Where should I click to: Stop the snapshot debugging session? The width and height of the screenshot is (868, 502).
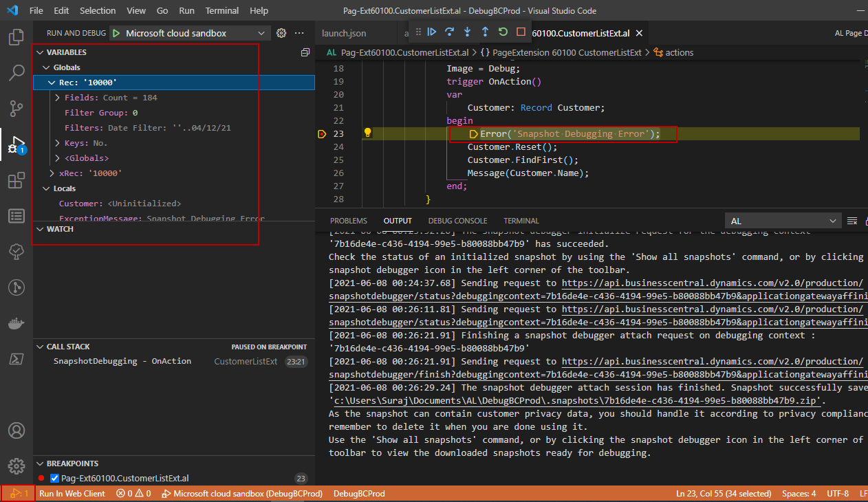click(521, 32)
